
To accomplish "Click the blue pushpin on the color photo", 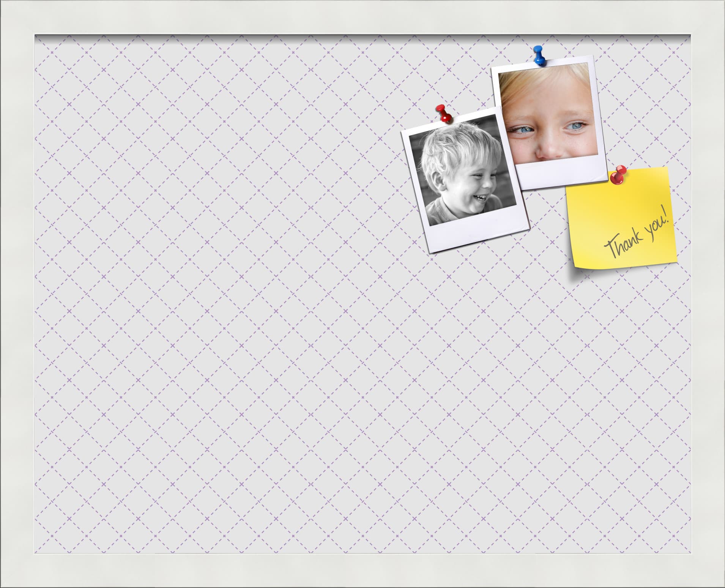I will tap(539, 56).
